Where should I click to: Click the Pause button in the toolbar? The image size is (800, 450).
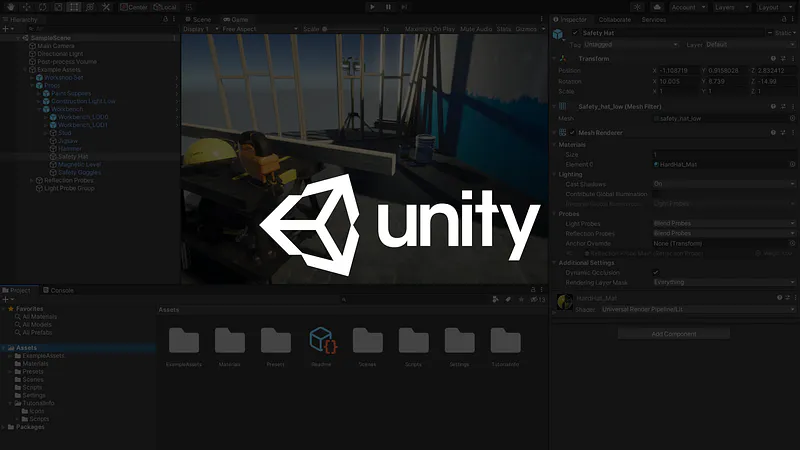(x=388, y=7)
